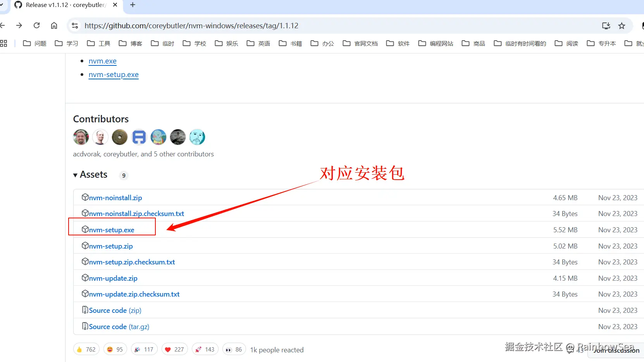Install app icon in address bar
The width and height of the screenshot is (644, 362).
pos(606,26)
